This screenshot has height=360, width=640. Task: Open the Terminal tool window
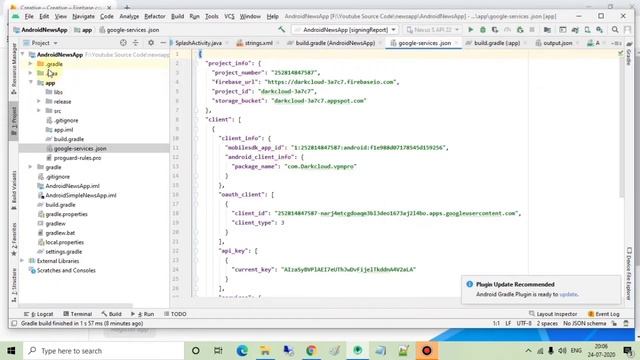pyautogui.click(x=78, y=314)
